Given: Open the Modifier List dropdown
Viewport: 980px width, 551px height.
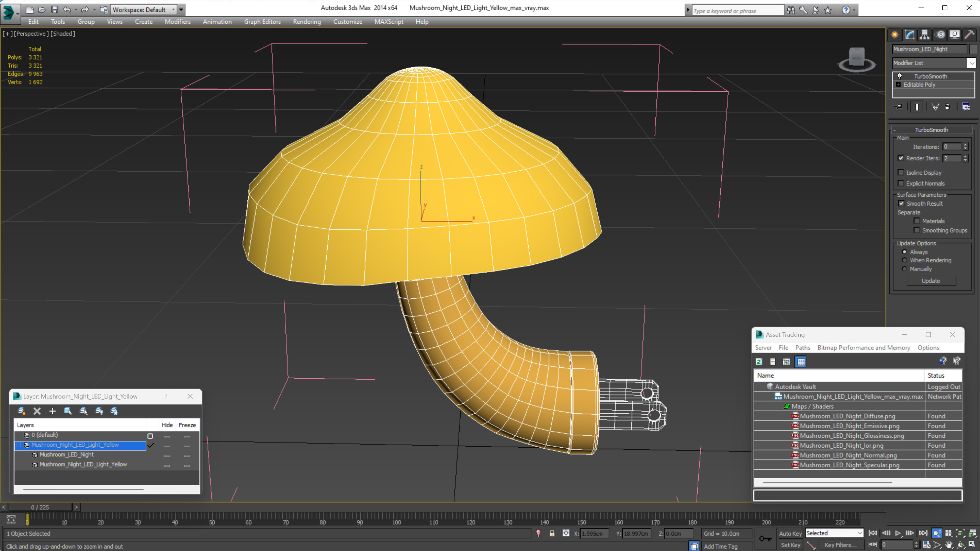Looking at the screenshot, I should [x=971, y=63].
